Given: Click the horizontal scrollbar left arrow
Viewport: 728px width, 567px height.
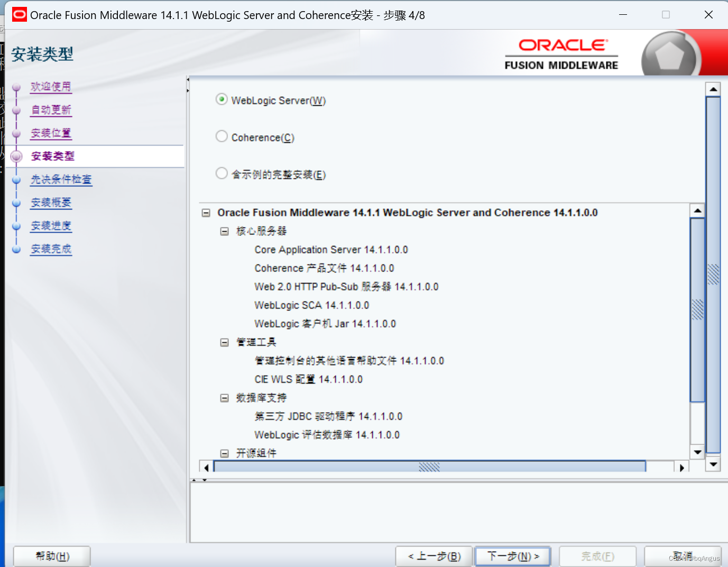Looking at the screenshot, I should click(206, 467).
